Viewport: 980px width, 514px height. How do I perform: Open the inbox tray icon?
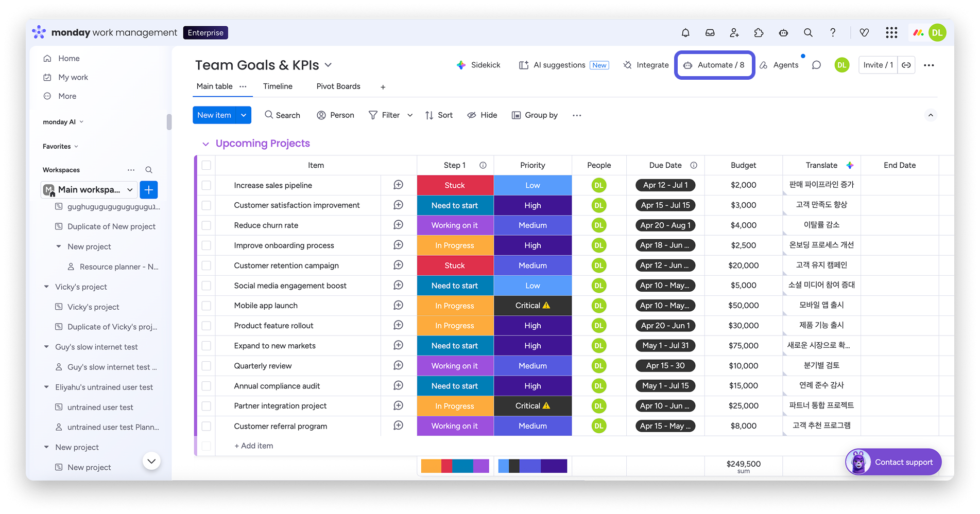pos(710,33)
